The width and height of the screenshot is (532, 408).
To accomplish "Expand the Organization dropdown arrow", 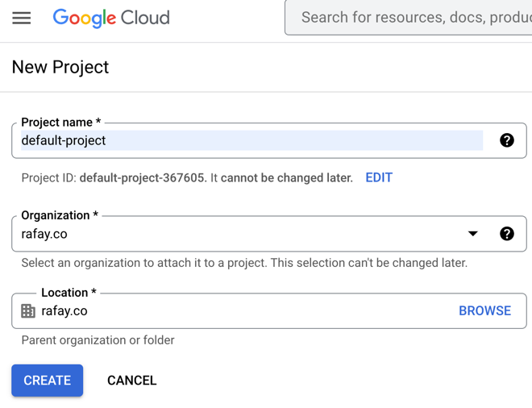I will pos(472,234).
